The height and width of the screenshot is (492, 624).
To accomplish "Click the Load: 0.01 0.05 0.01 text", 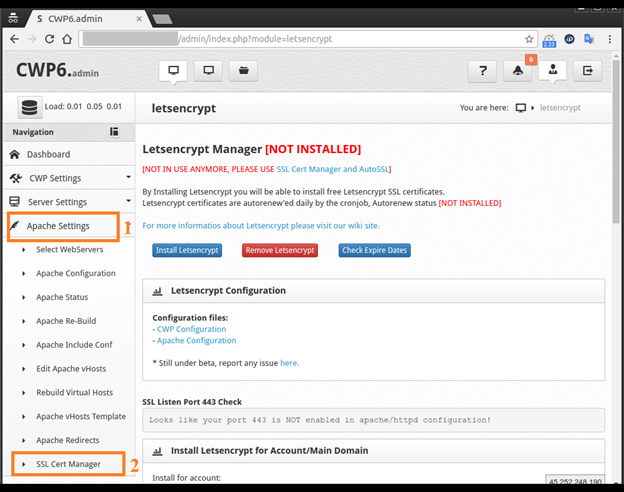I will (83, 107).
